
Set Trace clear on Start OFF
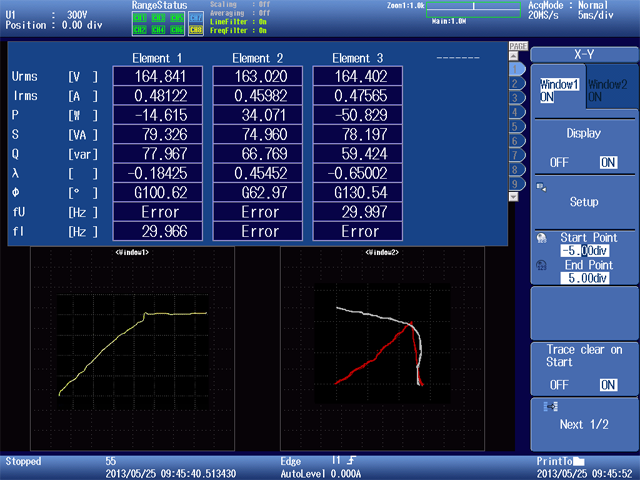[x=559, y=385]
